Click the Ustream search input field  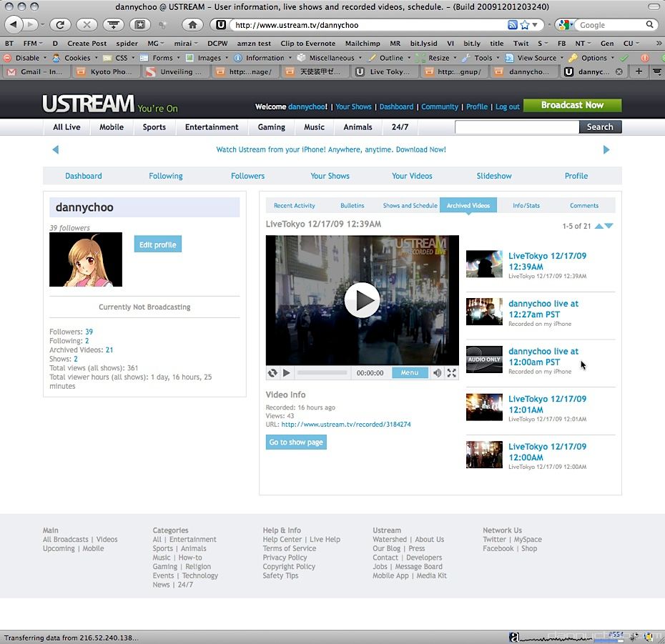[516, 127]
